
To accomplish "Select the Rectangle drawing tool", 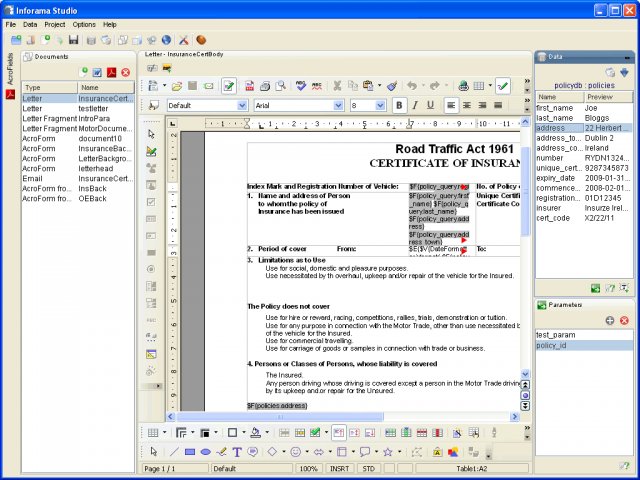I will point(190,452).
